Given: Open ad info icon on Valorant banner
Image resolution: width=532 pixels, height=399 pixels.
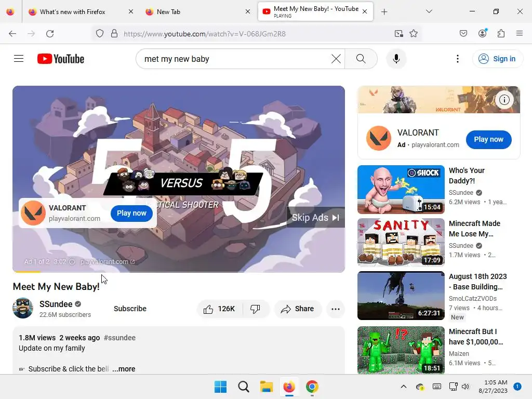Looking at the screenshot, I should point(504,100).
